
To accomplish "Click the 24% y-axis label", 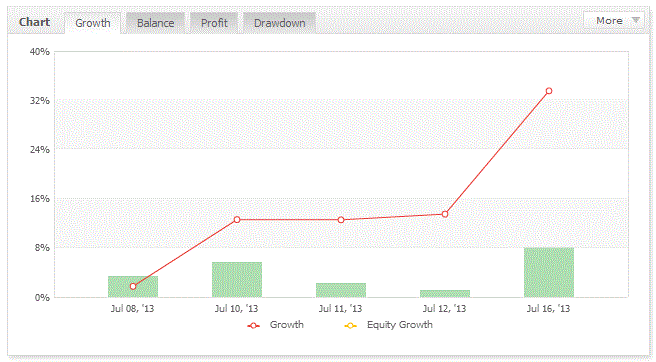I will click(x=40, y=150).
